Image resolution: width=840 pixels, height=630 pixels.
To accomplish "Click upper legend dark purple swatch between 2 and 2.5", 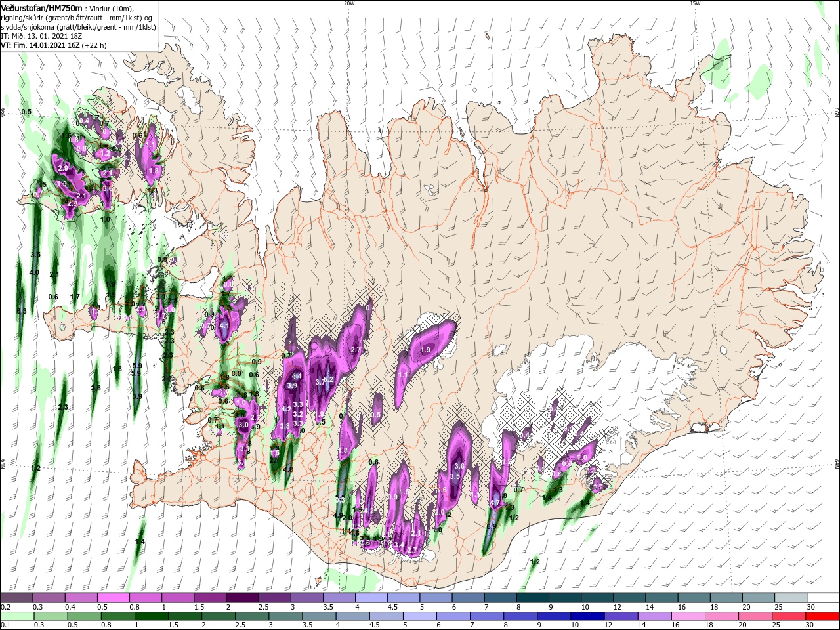I will tap(241, 598).
